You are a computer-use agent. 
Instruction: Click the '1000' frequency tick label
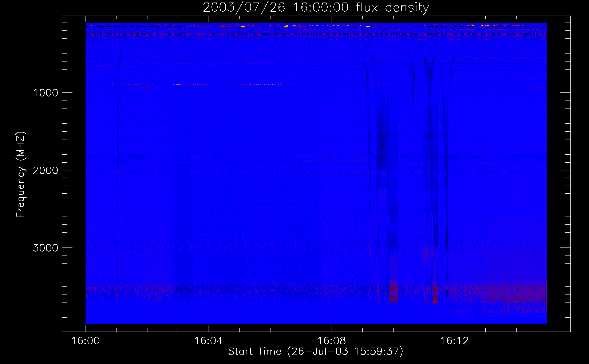point(46,93)
